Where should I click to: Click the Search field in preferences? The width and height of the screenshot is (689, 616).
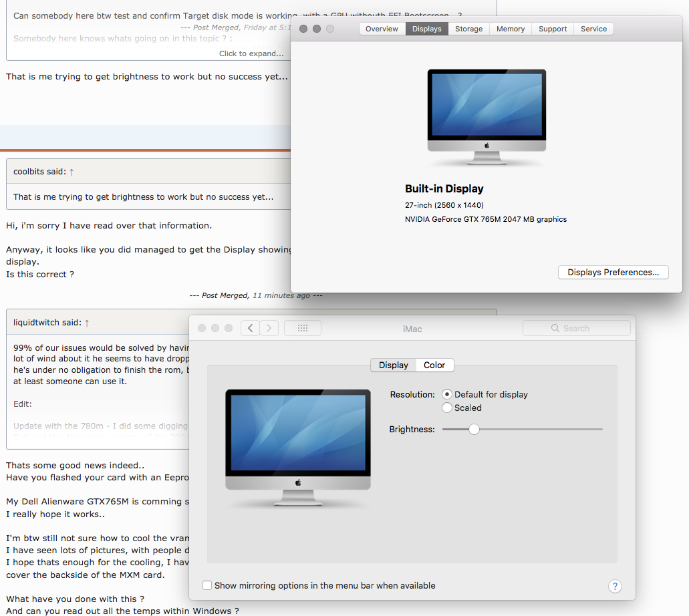[577, 328]
